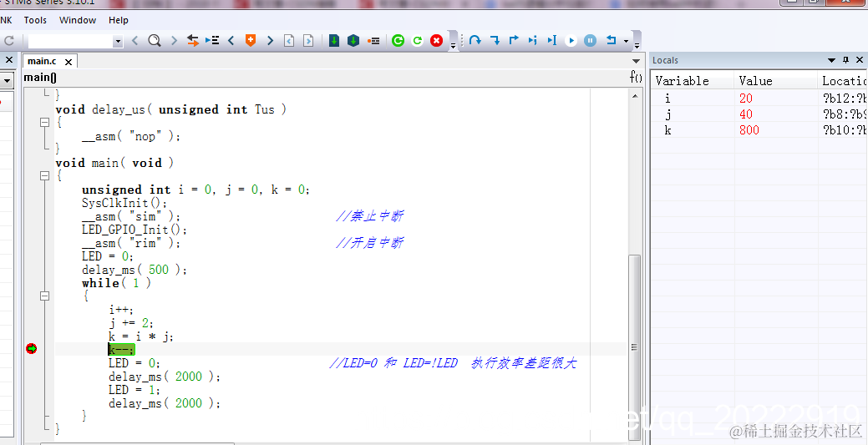This screenshot has height=445, width=868.
Task: Open the quick search box dropdown
Action: [117, 42]
